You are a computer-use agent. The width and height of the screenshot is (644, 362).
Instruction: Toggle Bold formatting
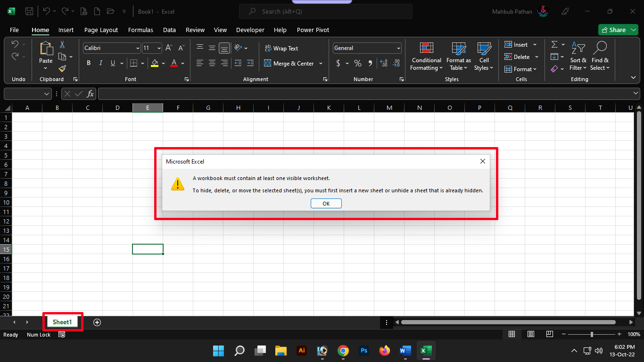pyautogui.click(x=89, y=63)
